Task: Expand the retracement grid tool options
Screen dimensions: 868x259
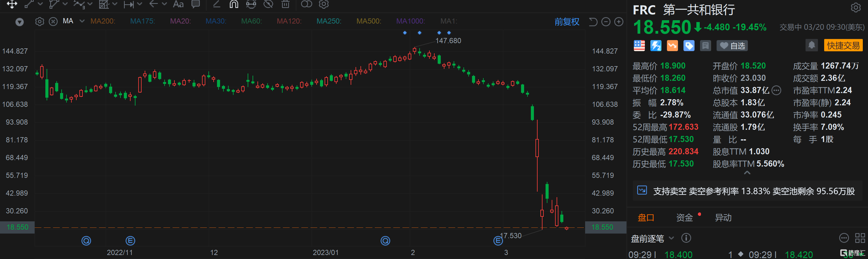Action: pos(115,4)
